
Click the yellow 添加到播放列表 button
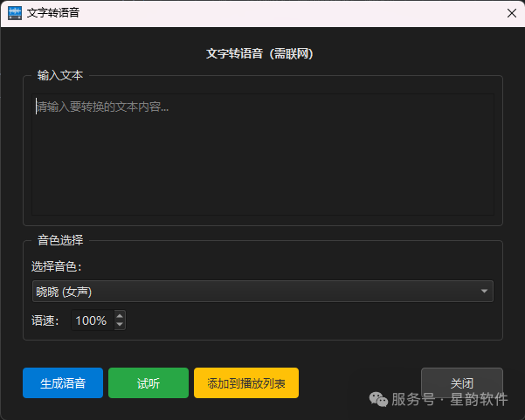coord(246,382)
